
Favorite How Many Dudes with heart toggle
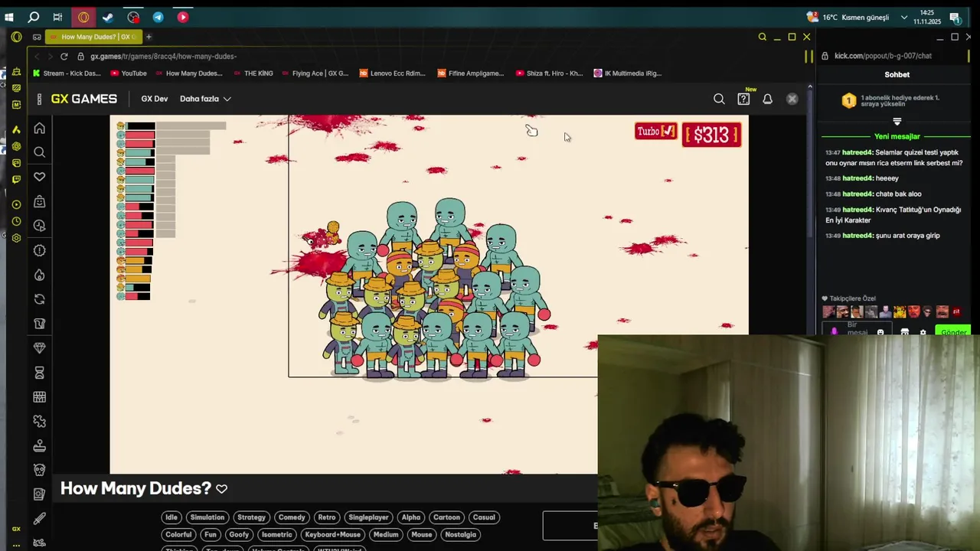click(221, 489)
